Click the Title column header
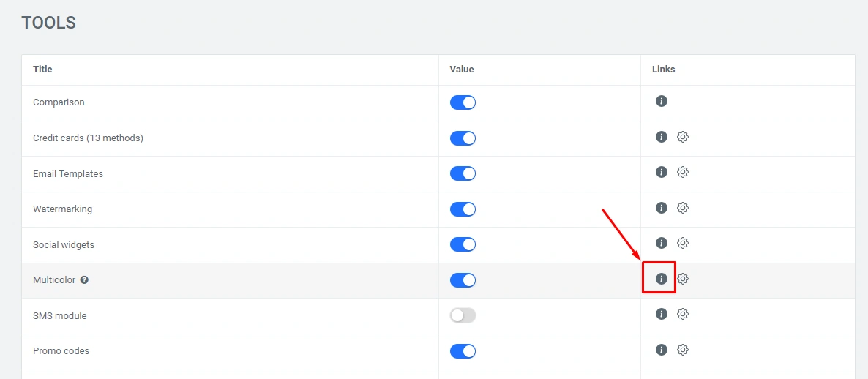This screenshot has width=868, height=379. 42,70
